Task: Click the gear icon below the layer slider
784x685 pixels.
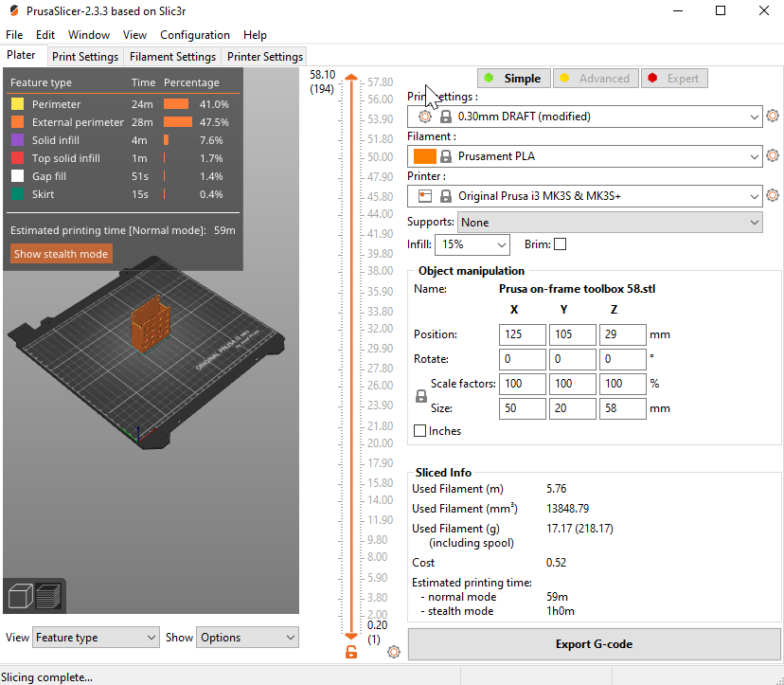Action: [x=394, y=652]
